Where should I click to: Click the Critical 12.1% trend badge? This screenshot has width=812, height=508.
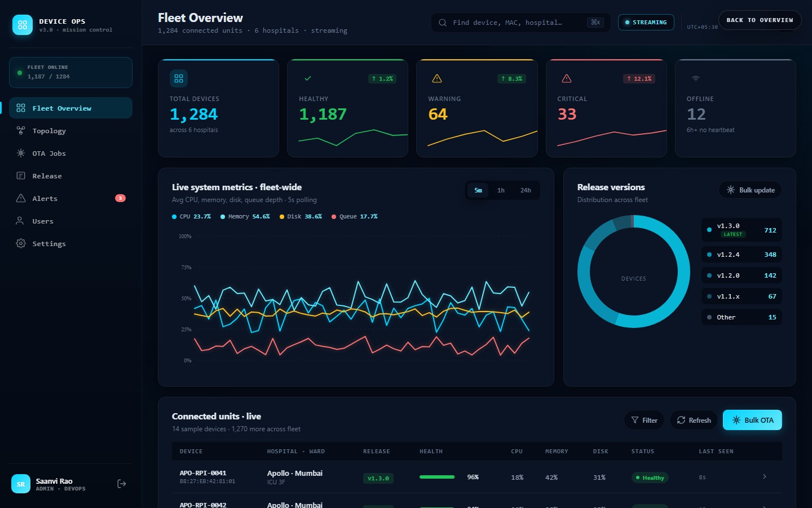tap(639, 79)
